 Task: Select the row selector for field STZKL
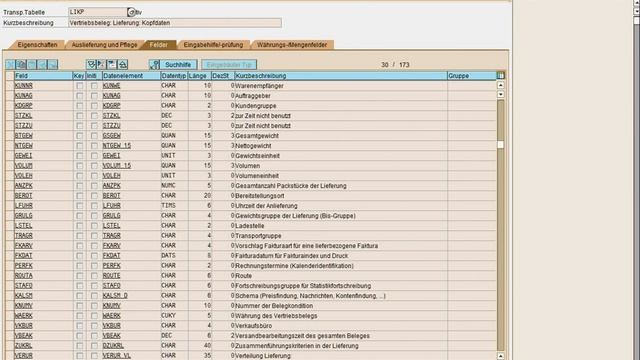coord(10,116)
